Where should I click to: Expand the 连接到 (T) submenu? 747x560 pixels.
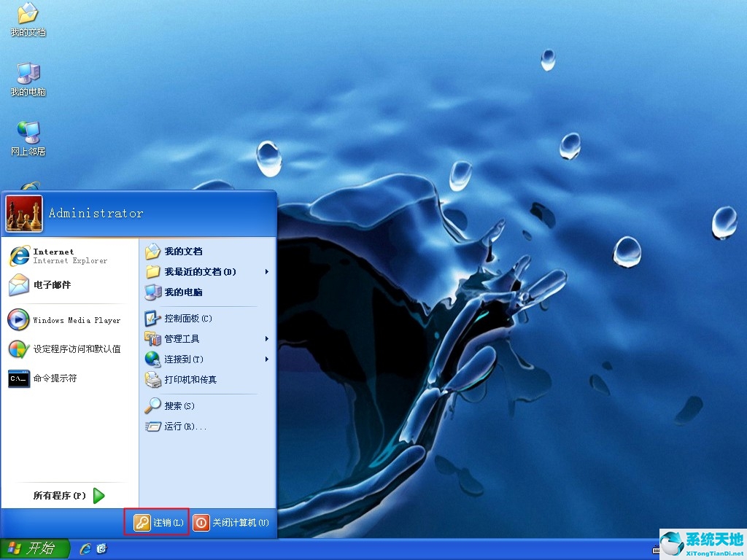208,359
